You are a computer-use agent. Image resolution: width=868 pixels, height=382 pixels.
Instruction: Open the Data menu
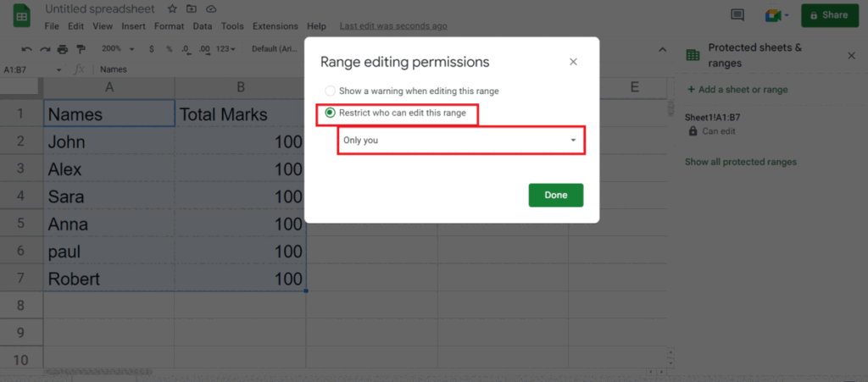(203, 26)
